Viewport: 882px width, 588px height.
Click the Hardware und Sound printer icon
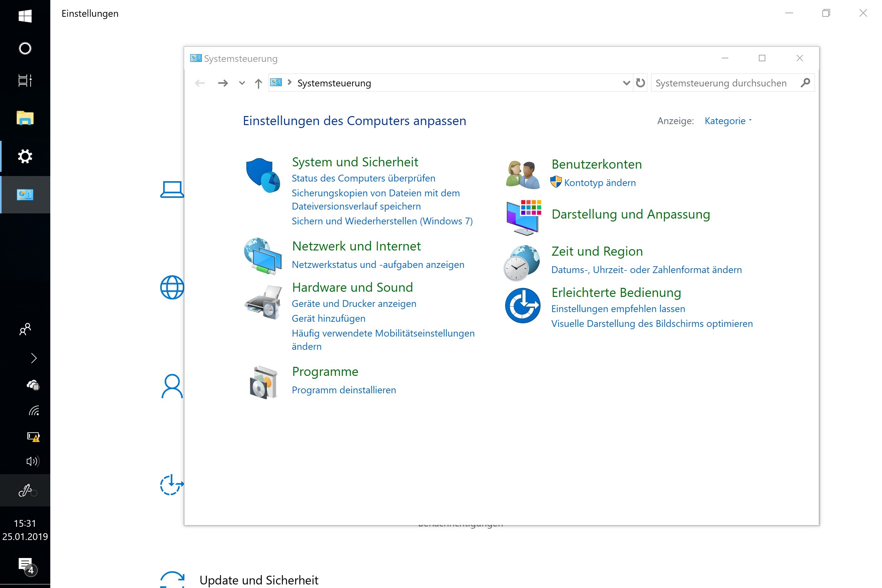point(262,302)
